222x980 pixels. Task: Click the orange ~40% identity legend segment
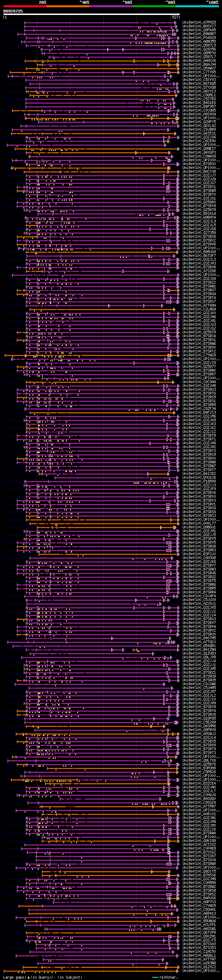(x=68, y=6)
